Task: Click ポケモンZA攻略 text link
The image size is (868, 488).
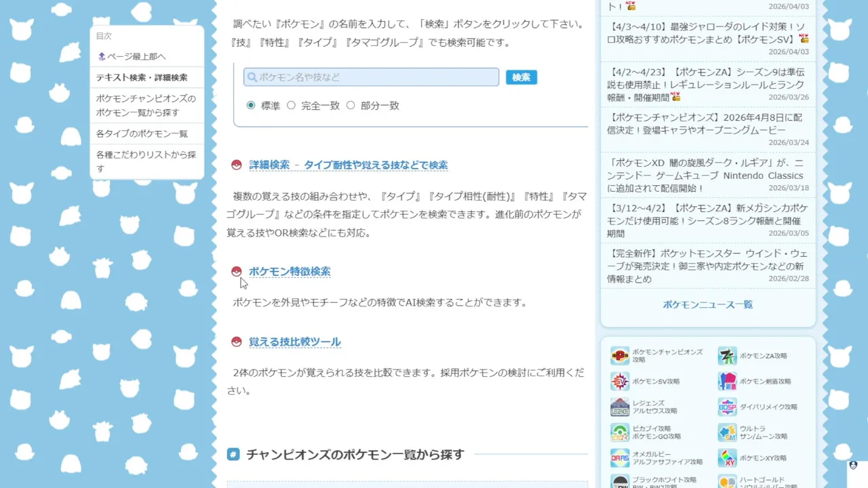Action: [764, 356]
